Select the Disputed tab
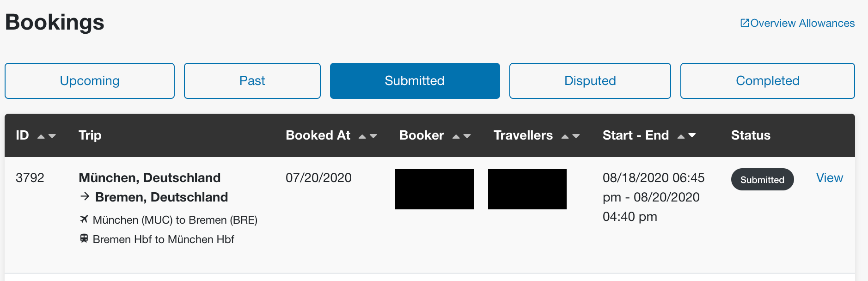868x281 pixels. click(590, 81)
